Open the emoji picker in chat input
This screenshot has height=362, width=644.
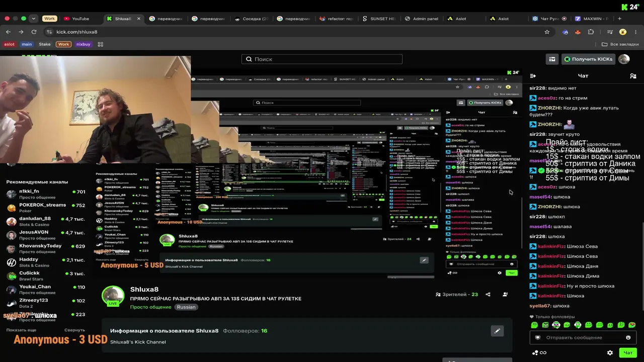tap(628, 337)
